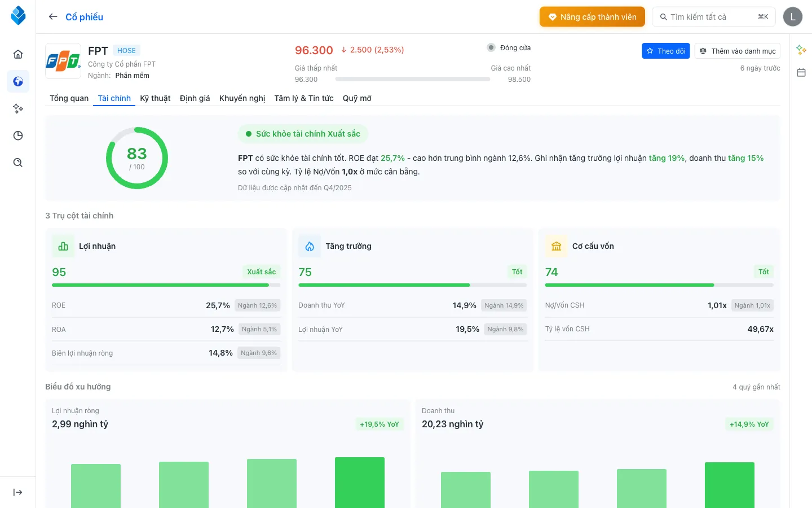Open the AI sparkles icon in left sidebar

[x=17, y=108]
